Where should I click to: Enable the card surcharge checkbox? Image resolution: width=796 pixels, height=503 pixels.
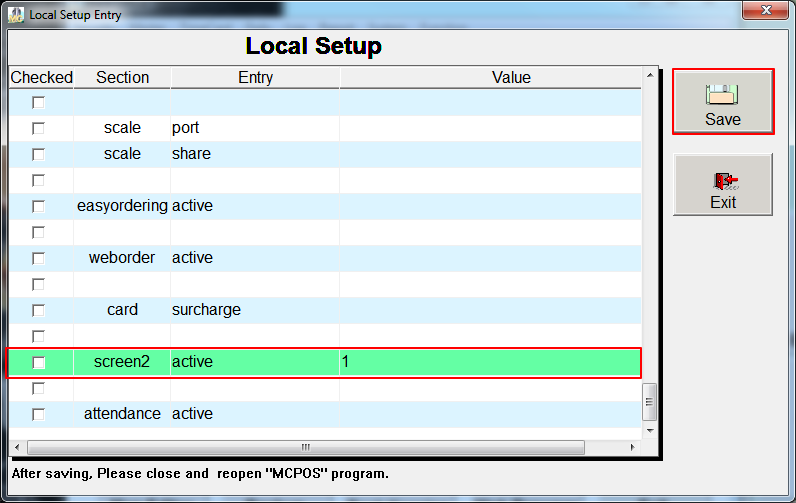39,310
